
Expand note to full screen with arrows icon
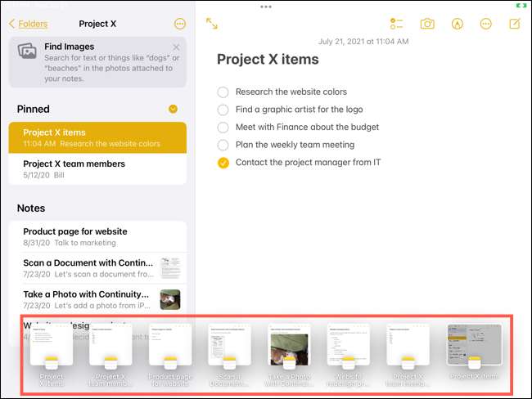point(212,24)
